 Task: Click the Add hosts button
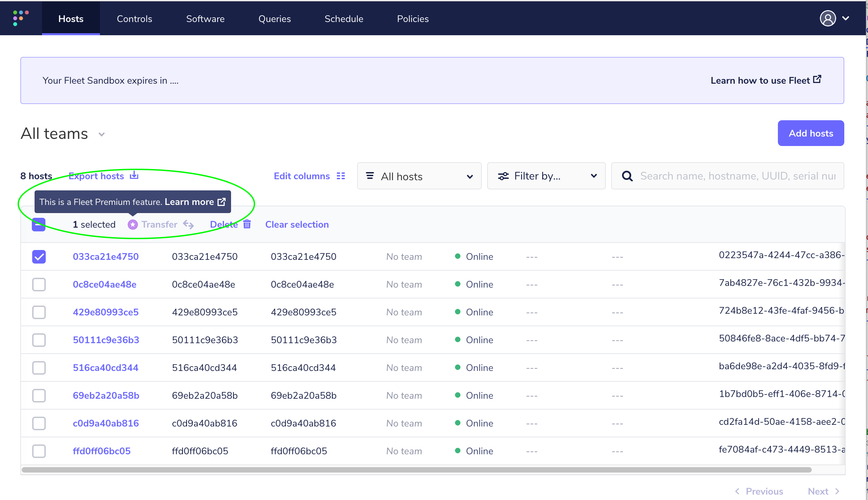tap(811, 133)
